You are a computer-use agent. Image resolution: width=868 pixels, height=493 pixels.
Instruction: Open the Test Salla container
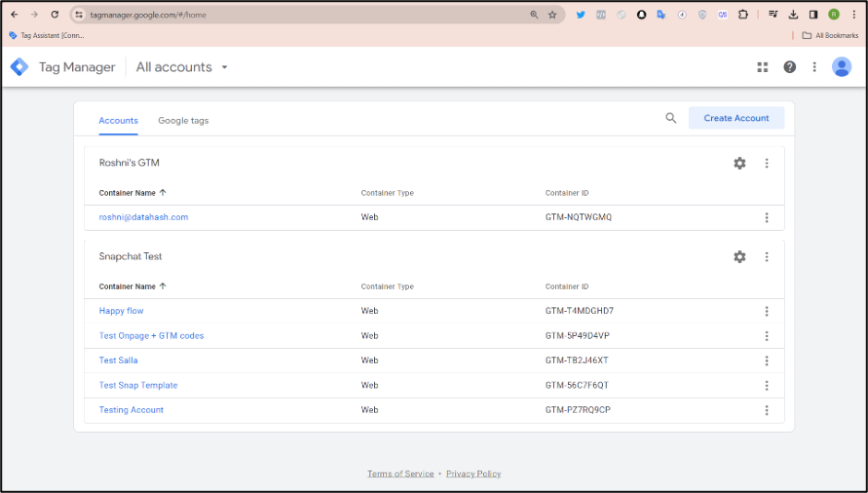[x=118, y=360]
